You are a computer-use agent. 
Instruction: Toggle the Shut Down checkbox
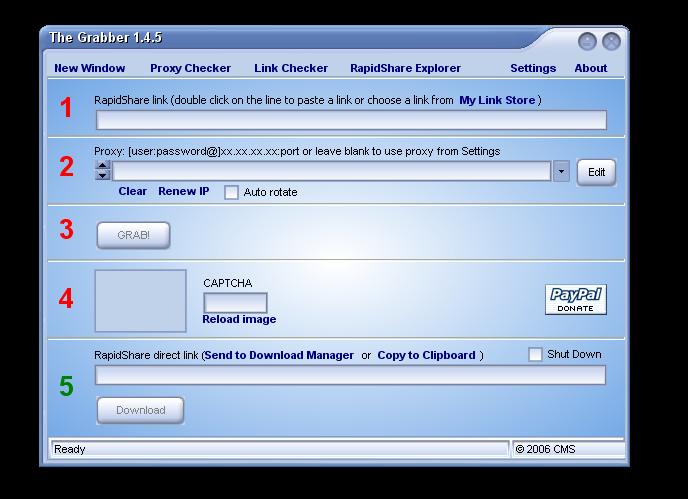pos(535,355)
